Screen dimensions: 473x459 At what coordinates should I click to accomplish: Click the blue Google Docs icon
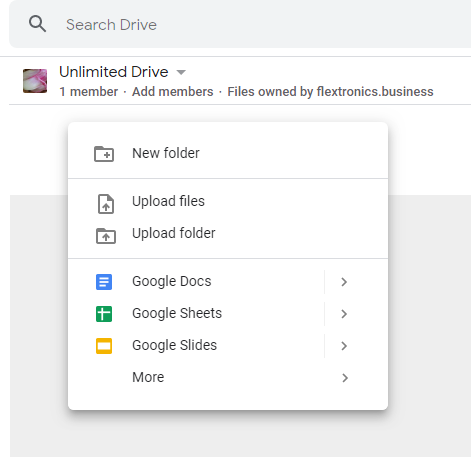104,282
